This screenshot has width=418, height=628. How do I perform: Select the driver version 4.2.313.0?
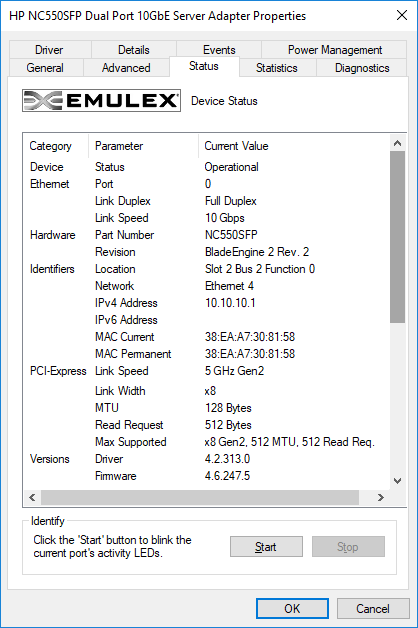pyautogui.click(x=227, y=459)
